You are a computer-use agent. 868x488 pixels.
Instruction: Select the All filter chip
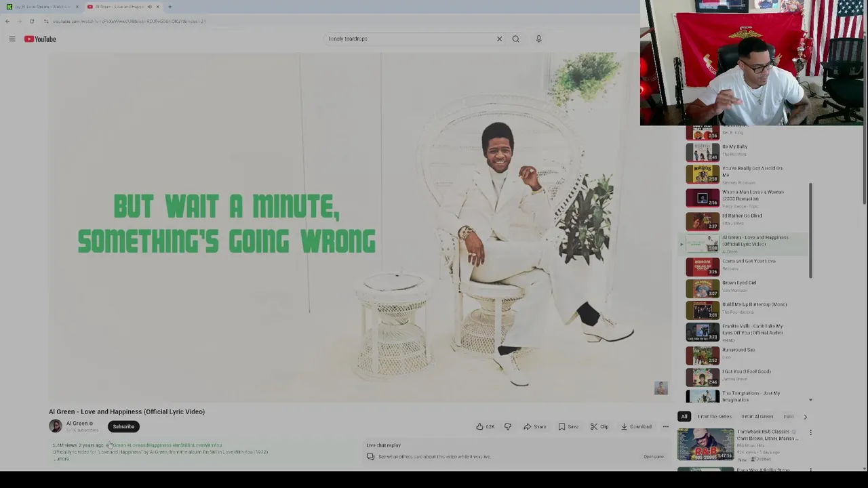coord(684,417)
